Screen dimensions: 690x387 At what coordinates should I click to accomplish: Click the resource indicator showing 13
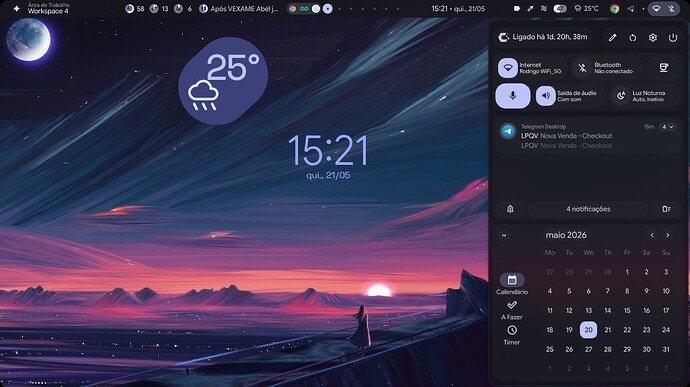click(159, 9)
